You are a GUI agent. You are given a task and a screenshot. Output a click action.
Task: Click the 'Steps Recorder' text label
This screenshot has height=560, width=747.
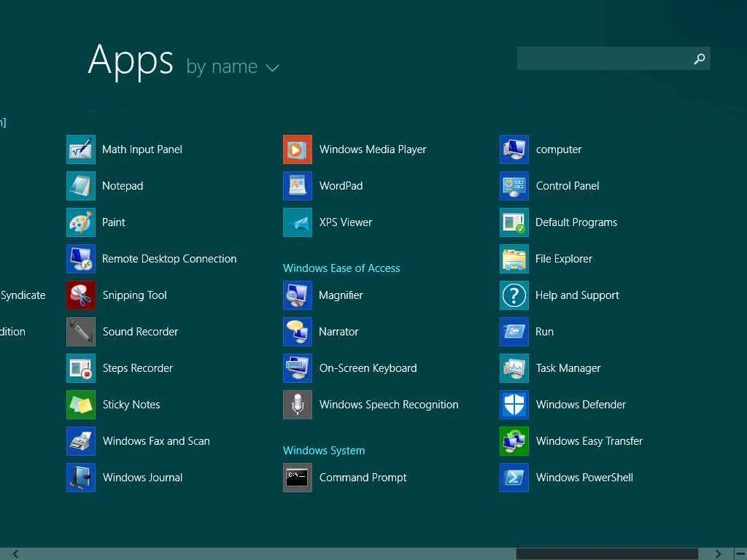[138, 368]
